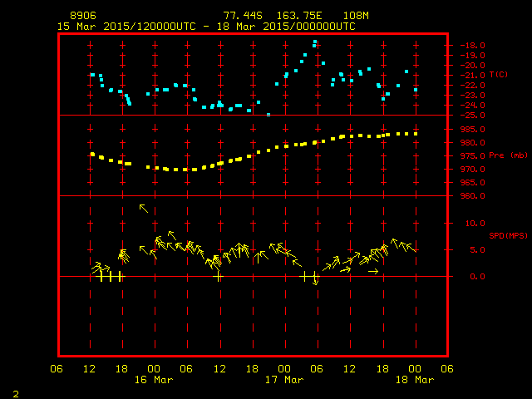
Task: Click the 17 Mar date label
Action: point(284,380)
